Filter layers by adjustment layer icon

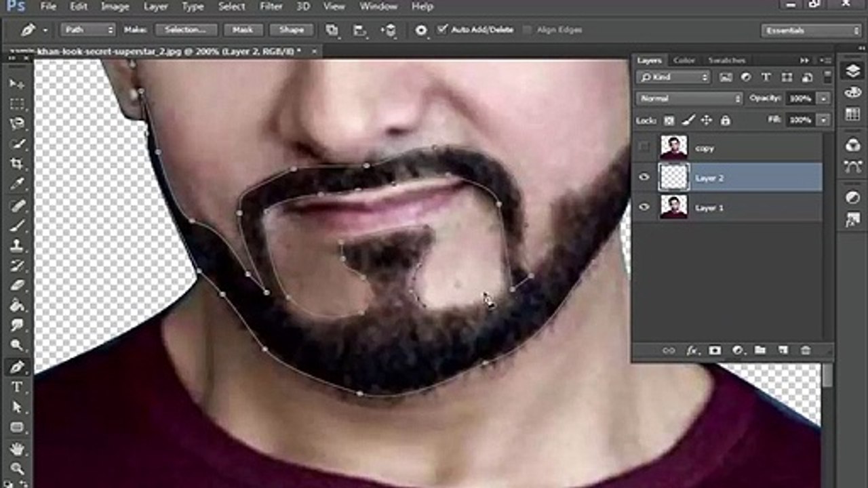tap(745, 77)
